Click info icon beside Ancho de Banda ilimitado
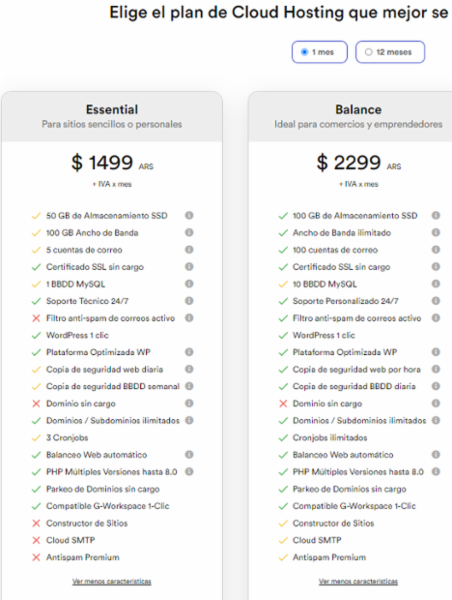The height and width of the screenshot is (600, 452). [436, 233]
